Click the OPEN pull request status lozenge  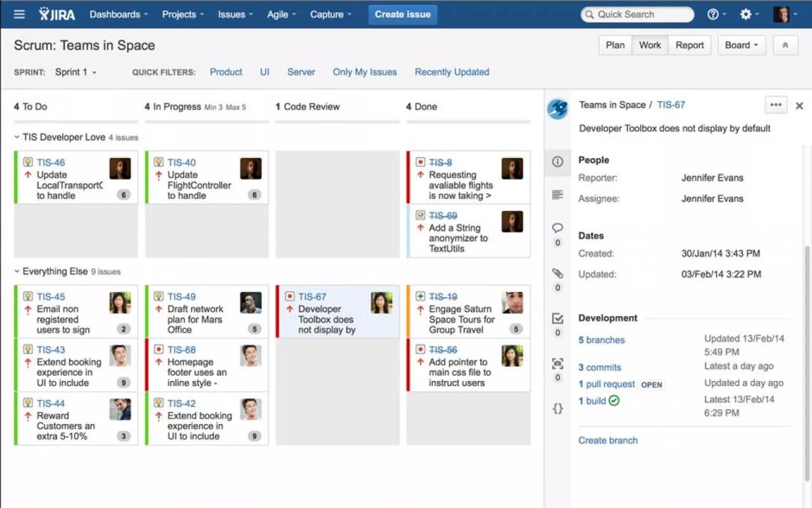tap(652, 385)
